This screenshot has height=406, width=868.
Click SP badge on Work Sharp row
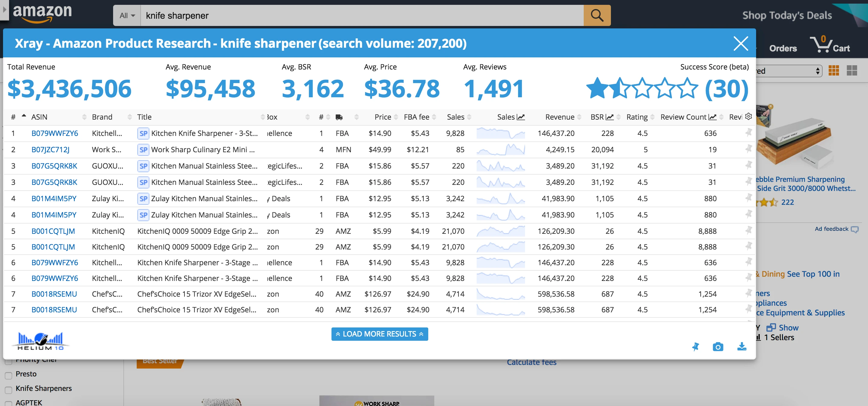click(x=143, y=150)
